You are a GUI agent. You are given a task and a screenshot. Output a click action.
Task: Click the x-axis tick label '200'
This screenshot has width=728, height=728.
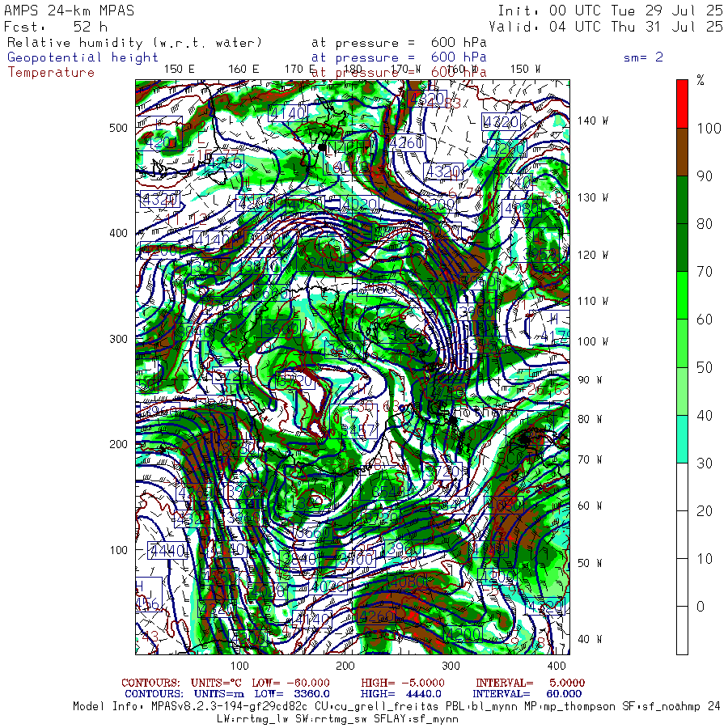[x=345, y=666]
